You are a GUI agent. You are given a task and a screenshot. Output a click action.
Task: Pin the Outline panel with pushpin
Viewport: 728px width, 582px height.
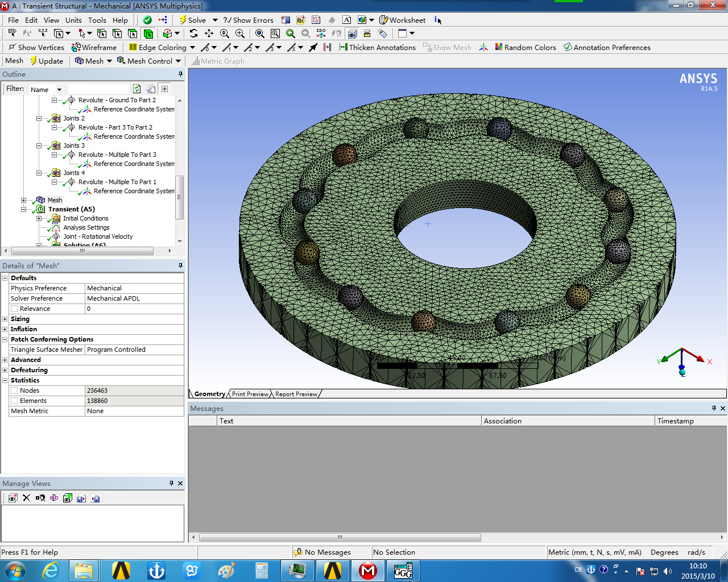point(181,74)
